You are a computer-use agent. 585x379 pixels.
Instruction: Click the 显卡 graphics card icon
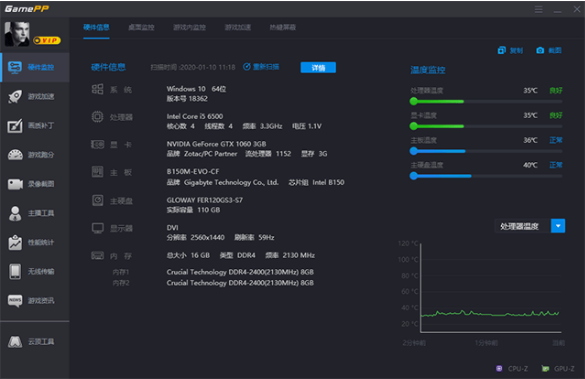97,144
